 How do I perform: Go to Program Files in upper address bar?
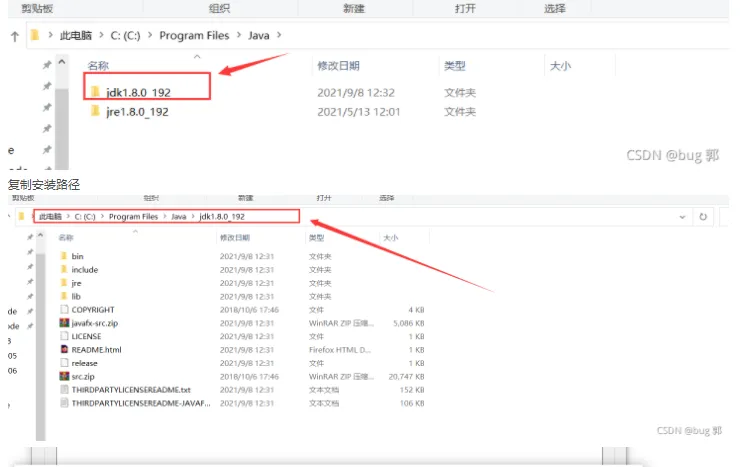coord(194,35)
